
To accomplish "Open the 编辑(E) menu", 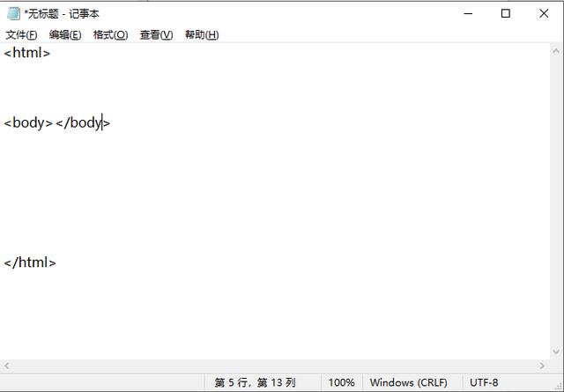I will [x=64, y=35].
